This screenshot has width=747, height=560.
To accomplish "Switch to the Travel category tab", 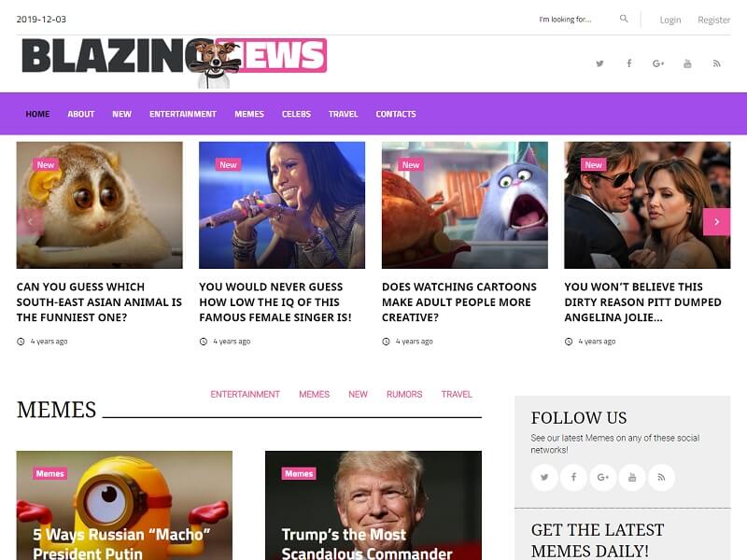I will pyautogui.click(x=457, y=394).
